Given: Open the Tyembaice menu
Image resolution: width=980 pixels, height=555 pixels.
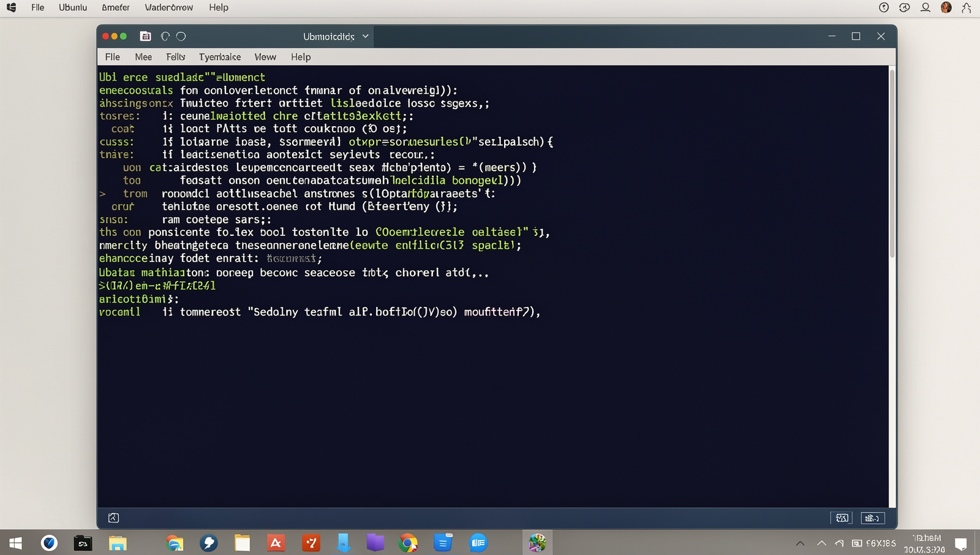Looking at the screenshot, I should coord(220,57).
